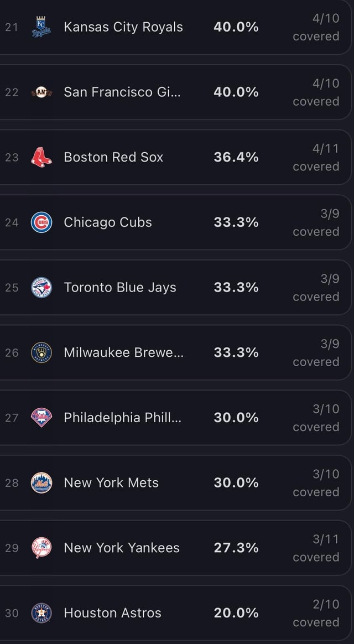
Task: Click the New York Mets logo
Action: click(x=41, y=483)
